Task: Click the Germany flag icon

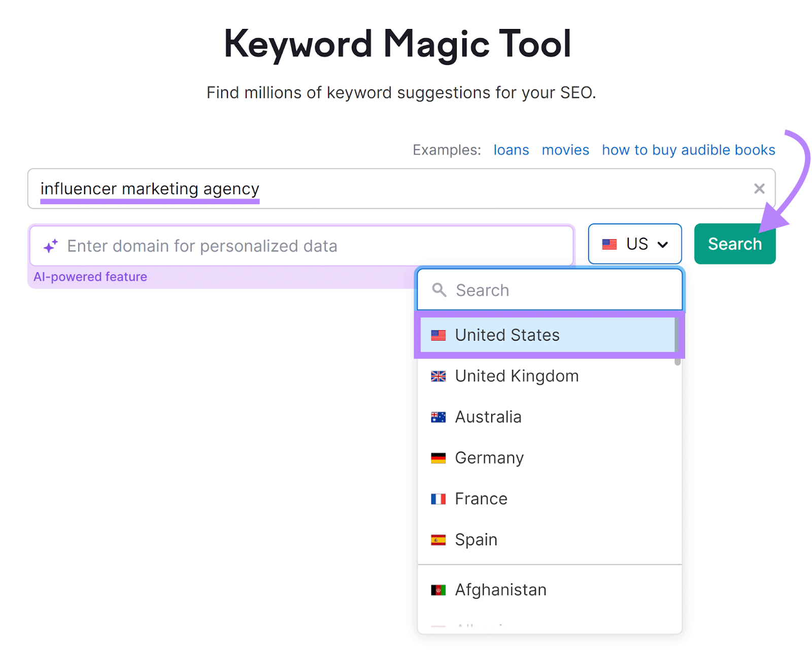Action: (438, 458)
